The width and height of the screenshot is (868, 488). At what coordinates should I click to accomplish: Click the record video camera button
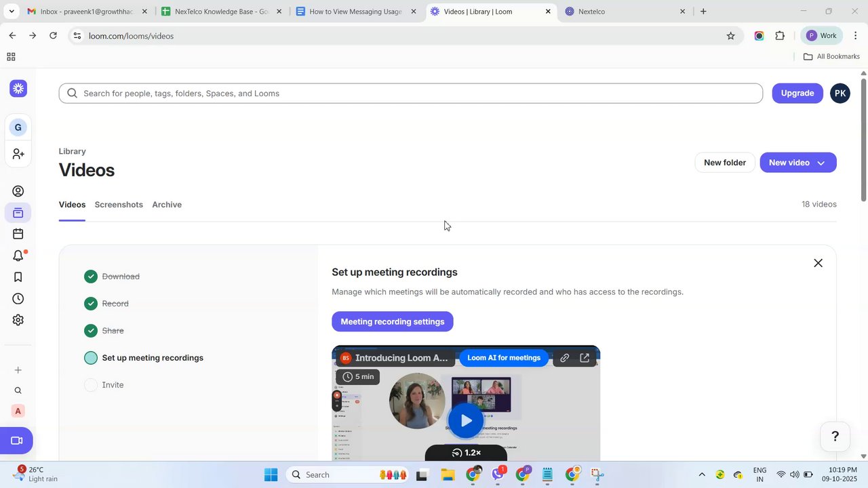point(17,441)
